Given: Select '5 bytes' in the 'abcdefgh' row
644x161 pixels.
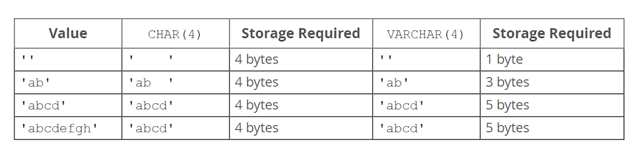Looking at the screenshot, I should point(552,128).
